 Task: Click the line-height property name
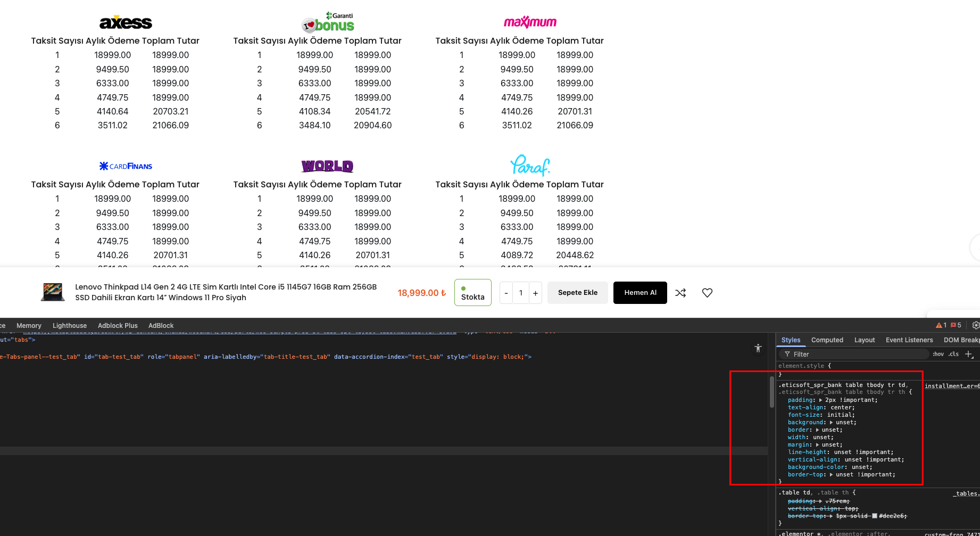[807, 452]
